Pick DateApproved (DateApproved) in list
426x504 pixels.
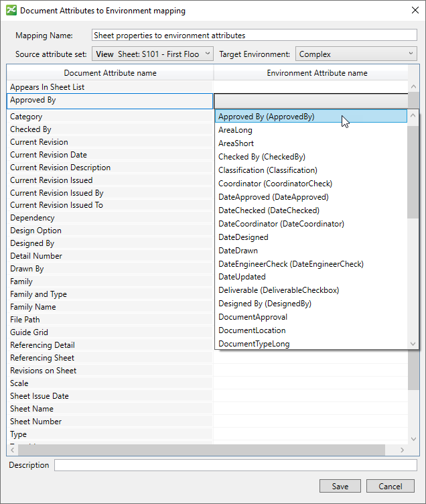click(x=311, y=197)
